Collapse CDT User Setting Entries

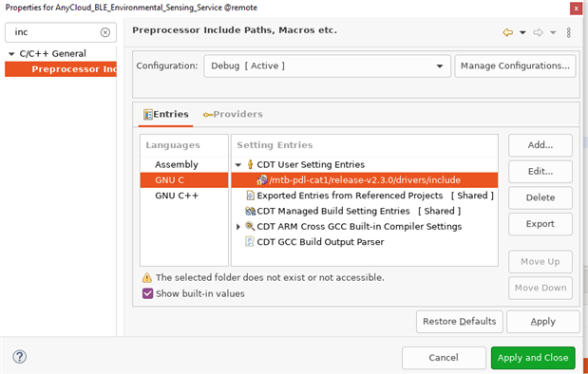pos(238,165)
